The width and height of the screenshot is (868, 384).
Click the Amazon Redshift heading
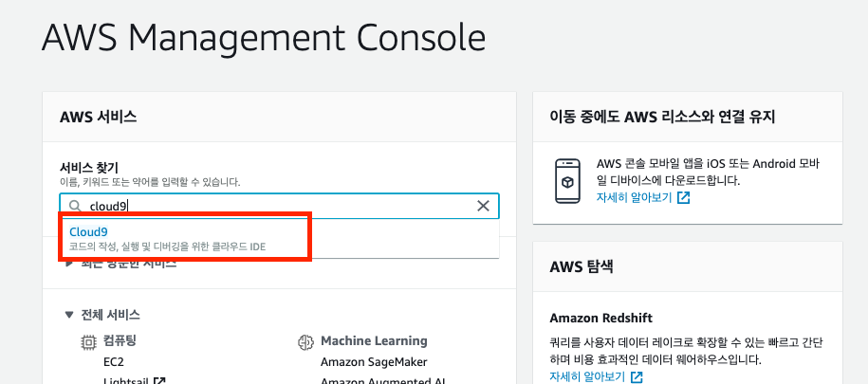pyautogui.click(x=601, y=319)
